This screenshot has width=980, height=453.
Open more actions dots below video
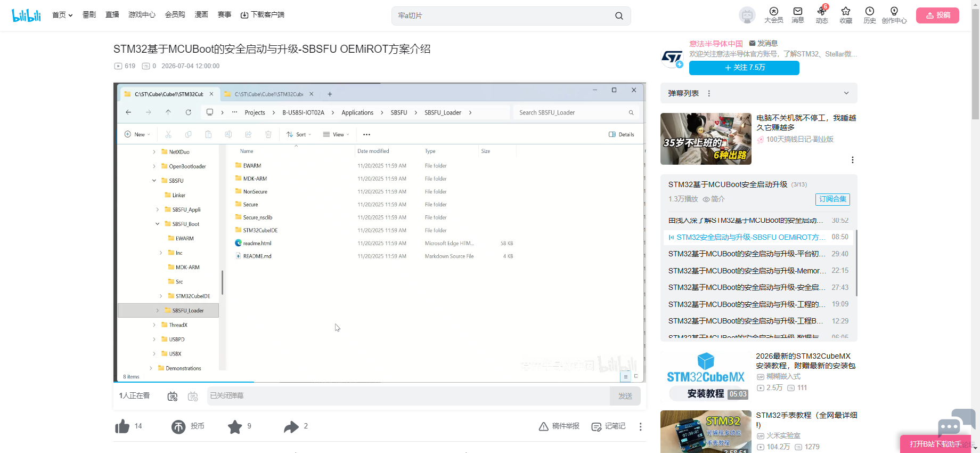[x=640, y=426]
